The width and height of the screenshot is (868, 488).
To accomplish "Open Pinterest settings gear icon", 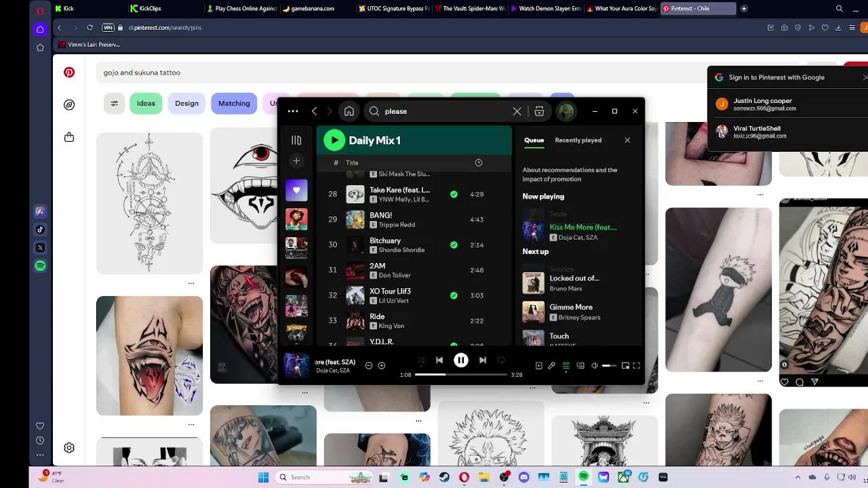I will [x=69, y=448].
